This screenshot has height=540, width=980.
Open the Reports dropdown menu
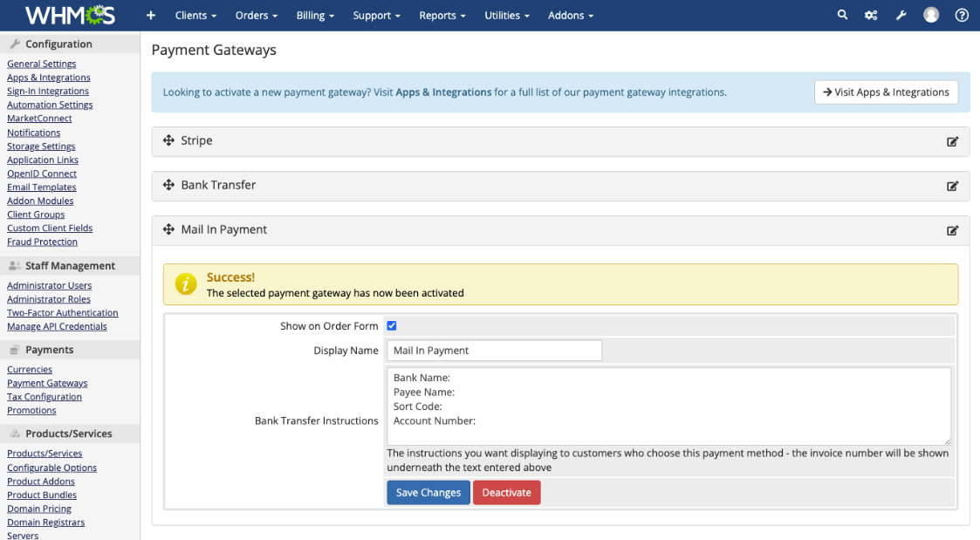pyautogui.click(x=442, y=15)
